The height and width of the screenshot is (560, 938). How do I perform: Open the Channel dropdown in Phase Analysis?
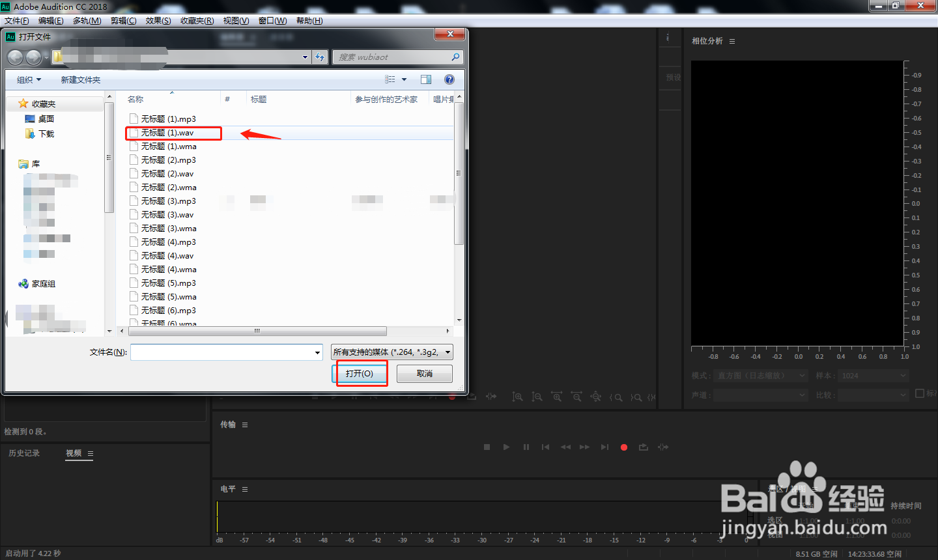click(x=761, y=395)
